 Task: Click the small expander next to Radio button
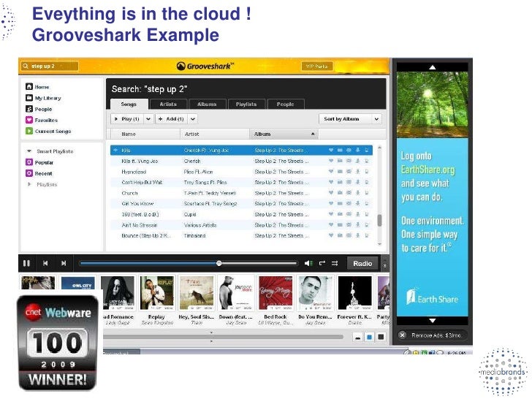coord(384,263)
